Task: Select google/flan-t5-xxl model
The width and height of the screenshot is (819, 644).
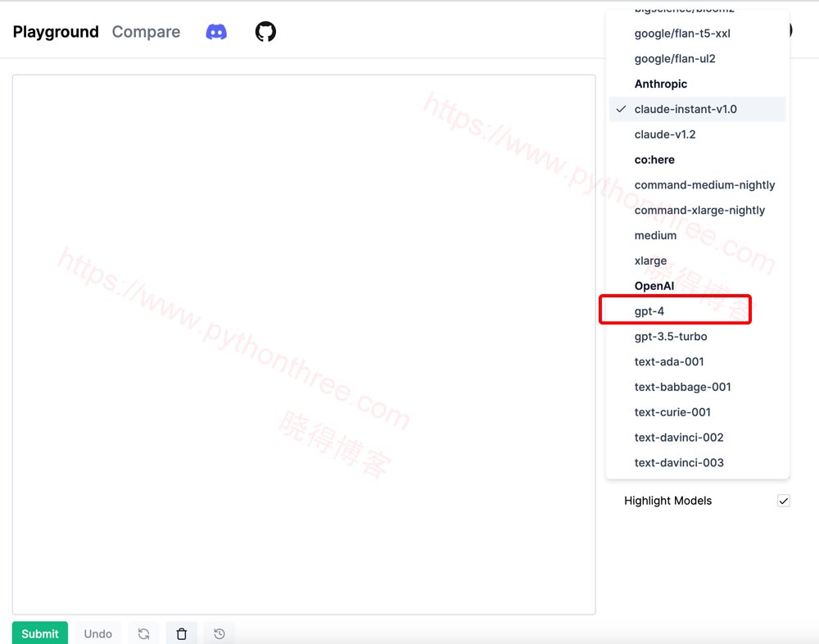Action: point(697,34)
